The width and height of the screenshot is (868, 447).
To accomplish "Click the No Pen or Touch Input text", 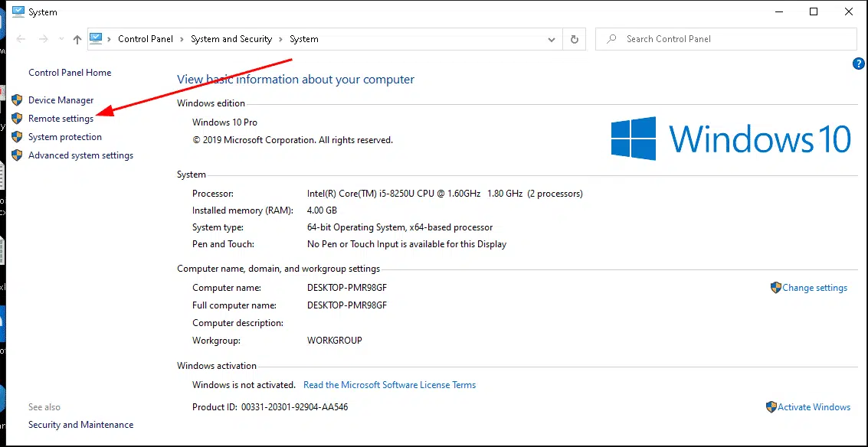I will coord(407,244).
